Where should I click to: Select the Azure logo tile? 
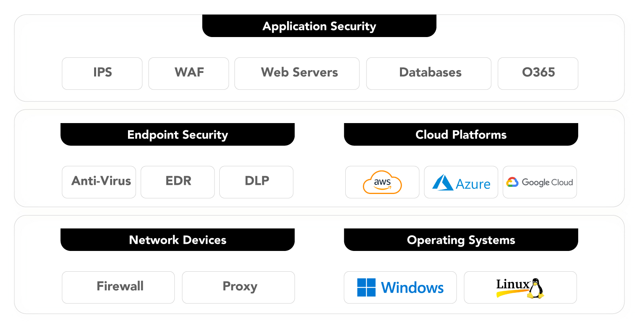(461, 182)
